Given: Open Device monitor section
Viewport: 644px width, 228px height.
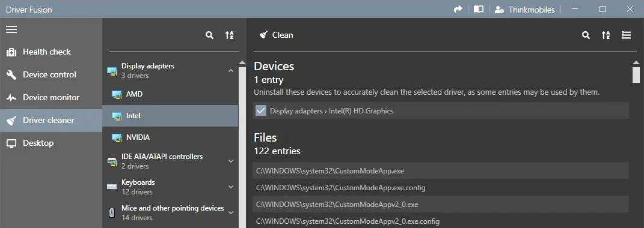Looking at the screenshot, I should tap(51, 98).
